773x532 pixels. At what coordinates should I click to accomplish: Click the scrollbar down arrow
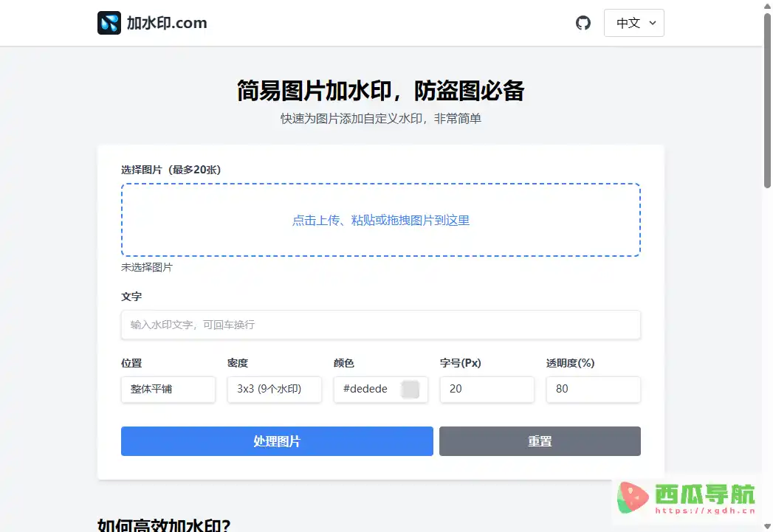(768, 526)
